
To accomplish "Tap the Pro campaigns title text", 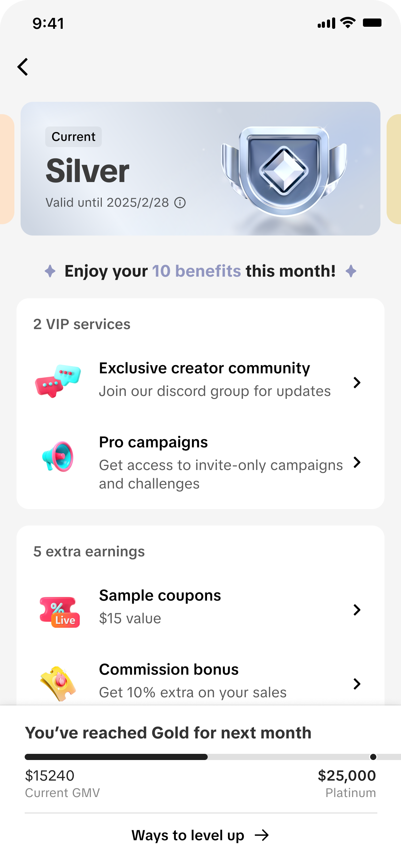I will 153,442.
